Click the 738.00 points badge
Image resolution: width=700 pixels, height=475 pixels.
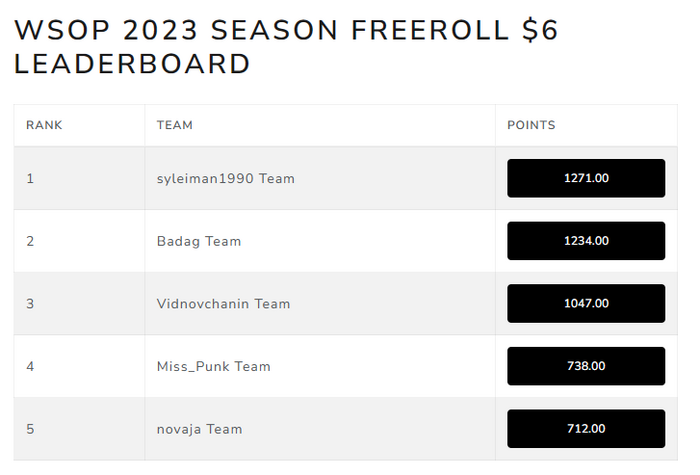point(586,366)
